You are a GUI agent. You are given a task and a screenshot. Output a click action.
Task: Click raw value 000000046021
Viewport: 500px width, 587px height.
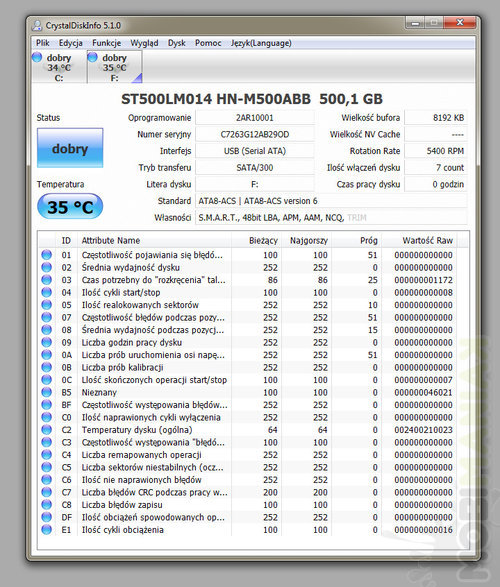pyautogui.click(x=423, y=392)
